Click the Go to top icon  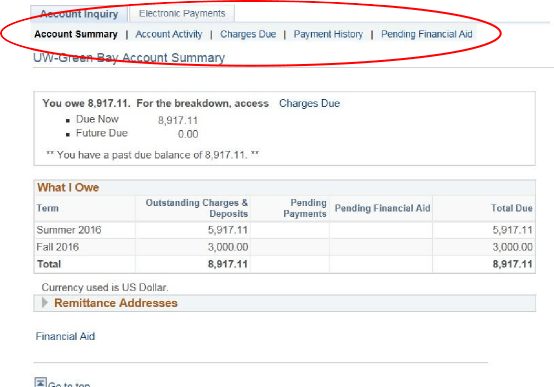40,382
